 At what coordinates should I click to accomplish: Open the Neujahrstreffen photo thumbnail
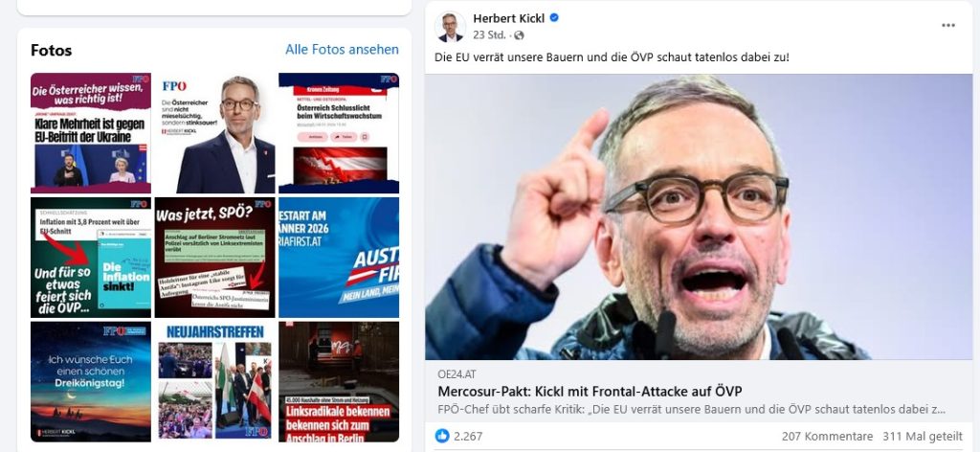(x=214, y=381)
